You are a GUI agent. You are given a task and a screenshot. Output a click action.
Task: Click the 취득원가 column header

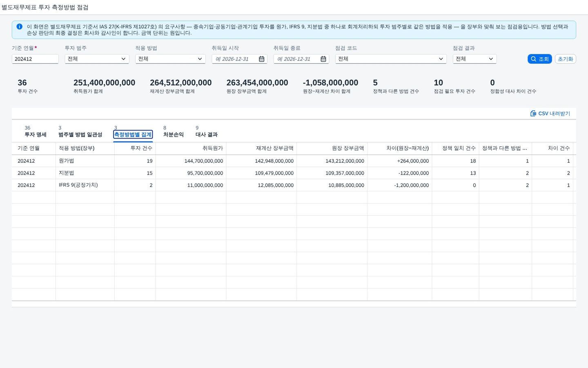coord(191,148)
